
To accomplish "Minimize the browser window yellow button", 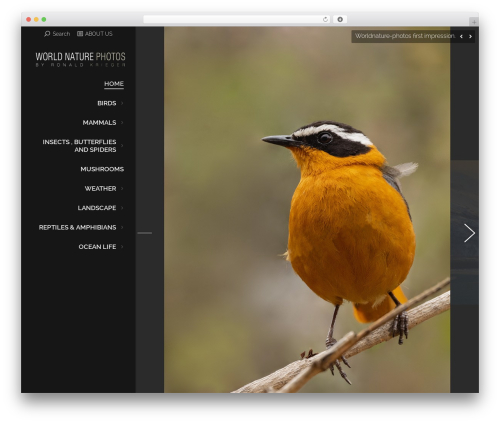I will tap(36, 19).
